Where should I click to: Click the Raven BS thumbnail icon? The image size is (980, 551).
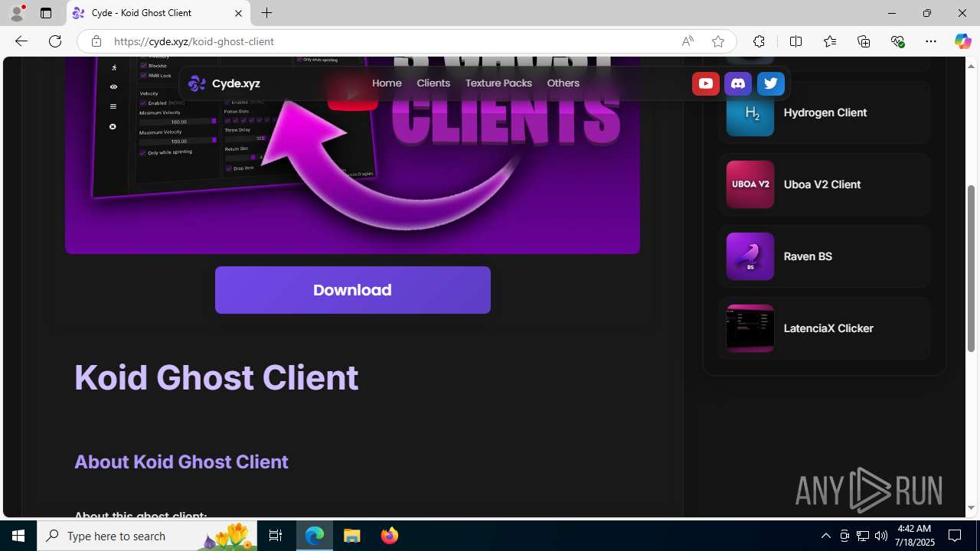(750, 256)
